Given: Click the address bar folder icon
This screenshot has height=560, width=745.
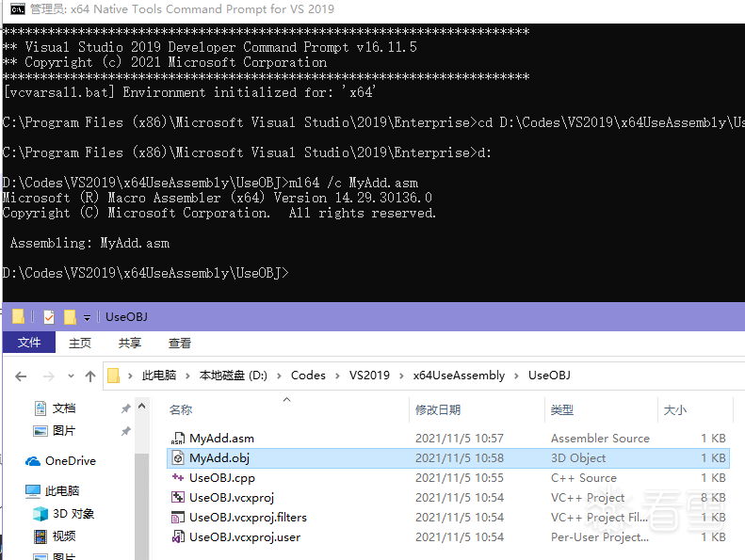Looking at the screenshot, I should coord(114,376).
